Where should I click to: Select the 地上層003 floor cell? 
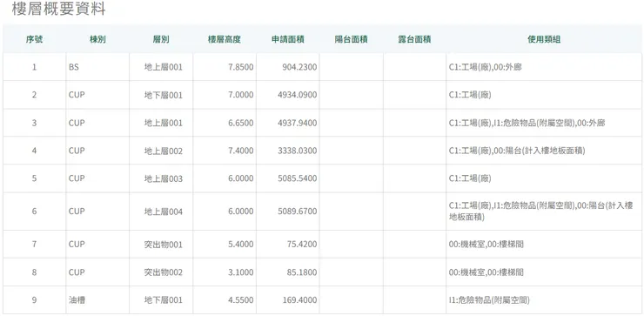(x=161, y=178)
